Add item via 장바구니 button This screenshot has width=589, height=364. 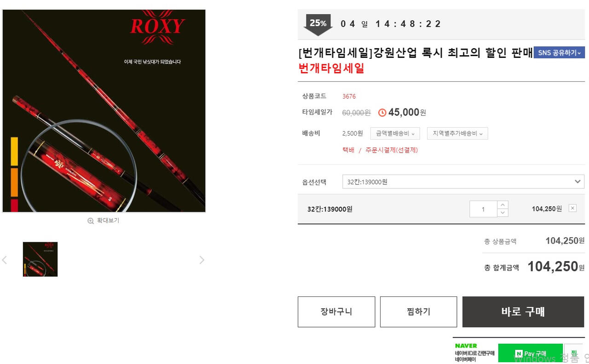tap(336, 312)
